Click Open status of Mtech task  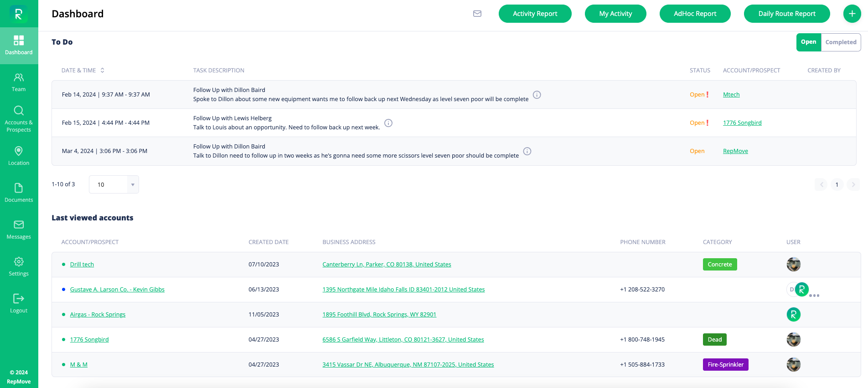tap(697, 95)
